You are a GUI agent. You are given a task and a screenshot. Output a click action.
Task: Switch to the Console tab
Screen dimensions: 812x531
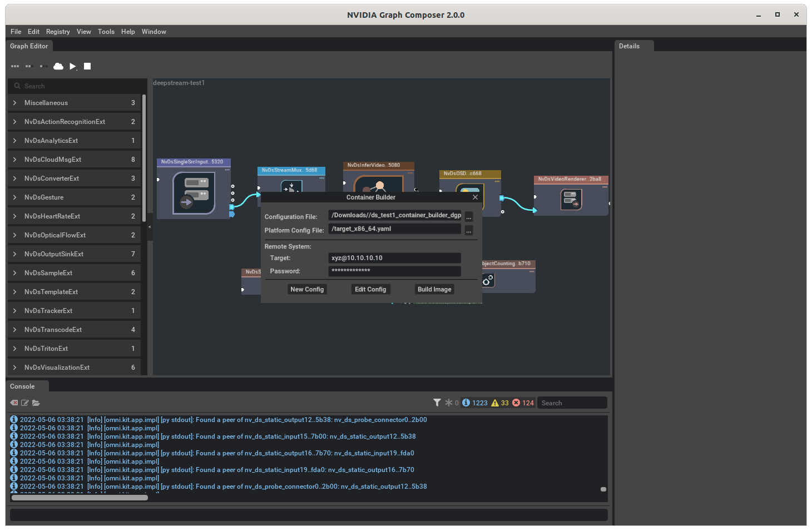pos(21,386)
